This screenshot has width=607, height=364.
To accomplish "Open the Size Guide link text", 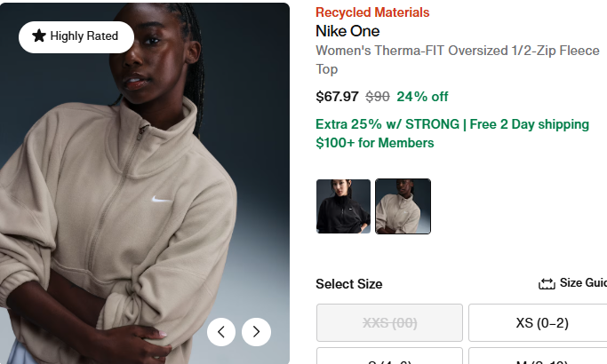I will point(584,283).
